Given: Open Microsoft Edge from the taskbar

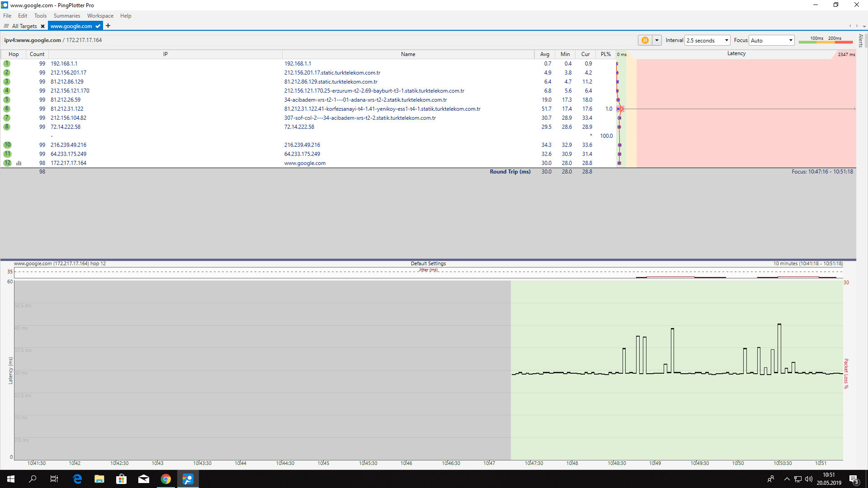Looking at the screenshot, I should point(77,479).
